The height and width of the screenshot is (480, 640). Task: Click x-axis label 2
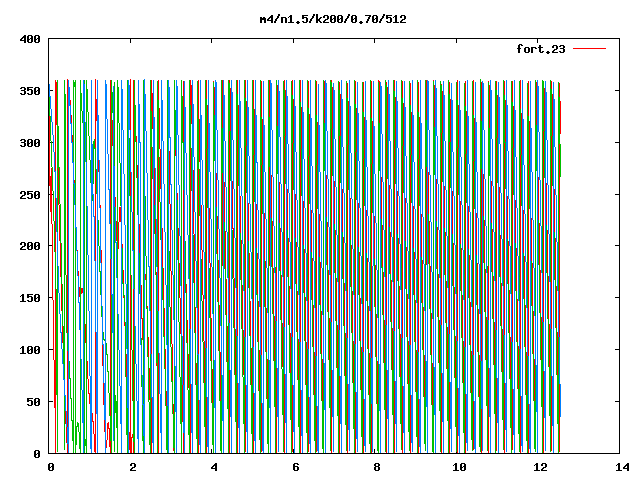[x=133, y=467]
